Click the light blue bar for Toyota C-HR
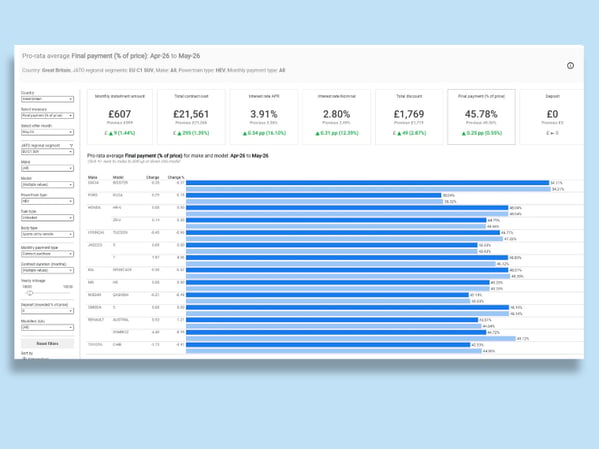This screenshot has height=449, width=599. (333, 351)
